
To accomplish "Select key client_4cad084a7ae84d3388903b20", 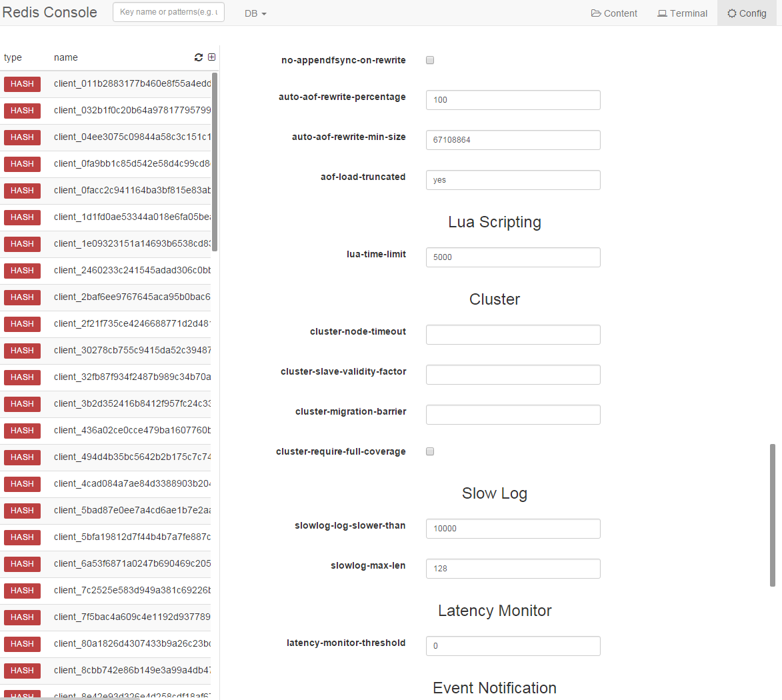I will [x=132, y=483].
